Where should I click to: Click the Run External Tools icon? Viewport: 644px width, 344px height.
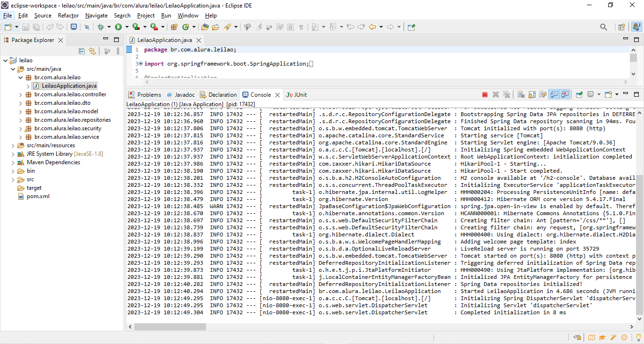(x=154, y=27)
